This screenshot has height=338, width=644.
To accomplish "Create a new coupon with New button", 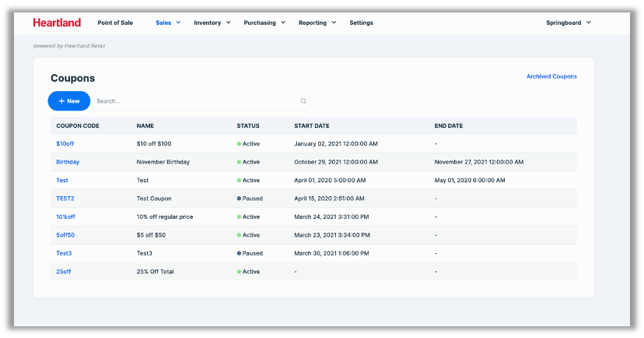I will pyautogui.click(x=69, y=101).
